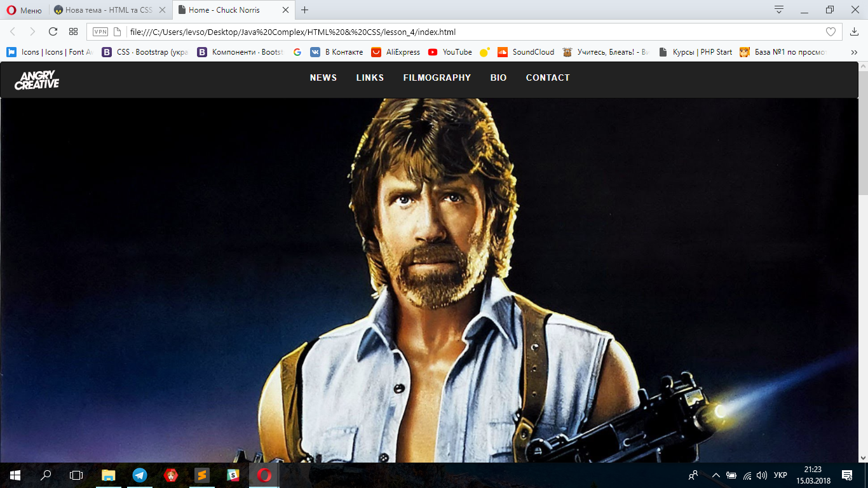Open Task View on the taskbar
Image resolution: width=868 pixels, height=488 pixels.
[x=76, y=475]
